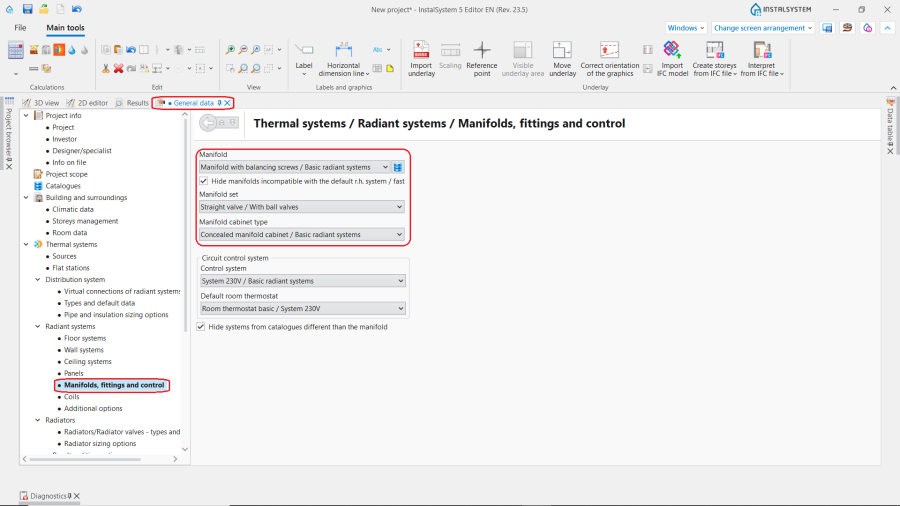Select Wall systems in tree
This screenshot has height=506, width=900.
point(84,350)
